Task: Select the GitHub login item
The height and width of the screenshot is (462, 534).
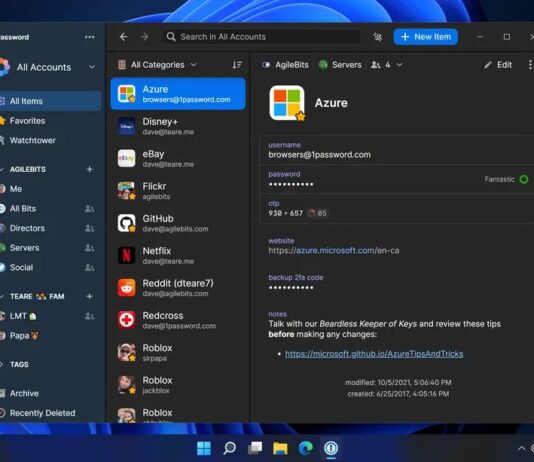Action: point(178,223)
